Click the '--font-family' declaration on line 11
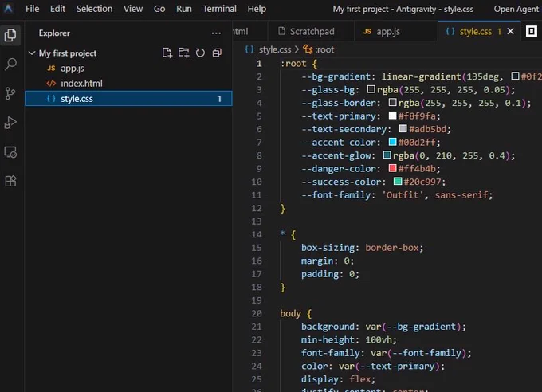 point(397,195)
